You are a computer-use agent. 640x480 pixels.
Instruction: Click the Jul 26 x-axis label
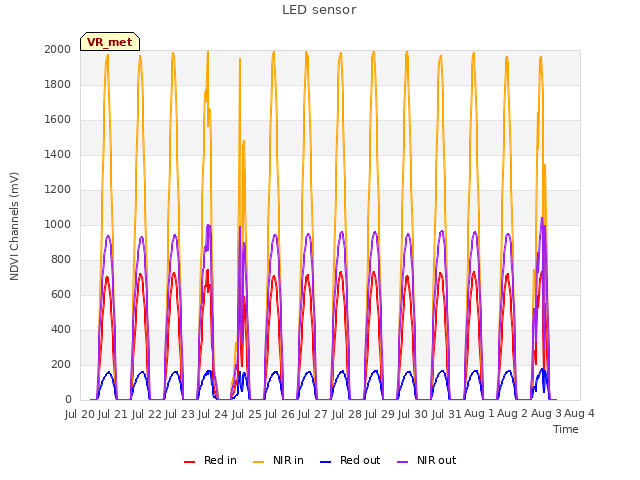[x=280, y=414]
